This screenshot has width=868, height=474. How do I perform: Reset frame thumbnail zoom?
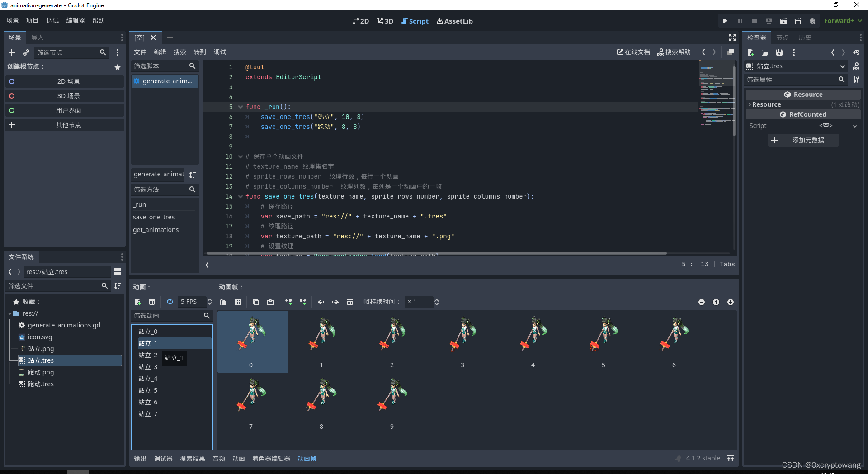(x=716, y=302)
